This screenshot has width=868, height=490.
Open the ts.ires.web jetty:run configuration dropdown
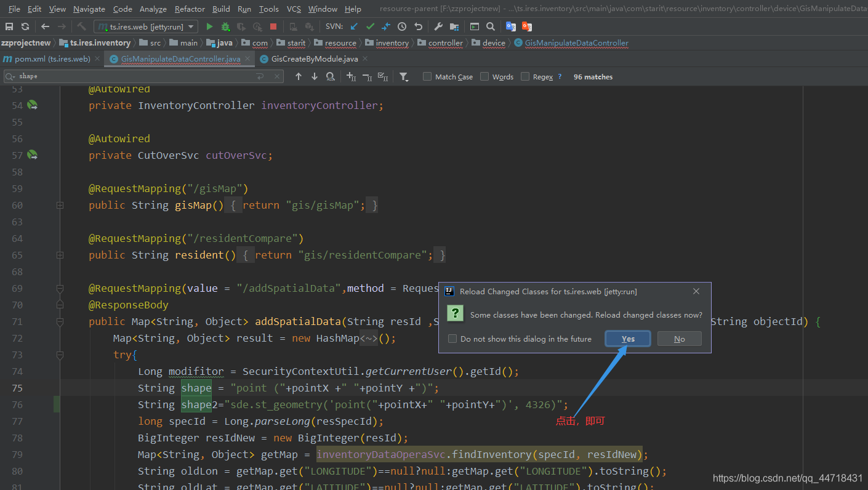(x=146, y=26)
